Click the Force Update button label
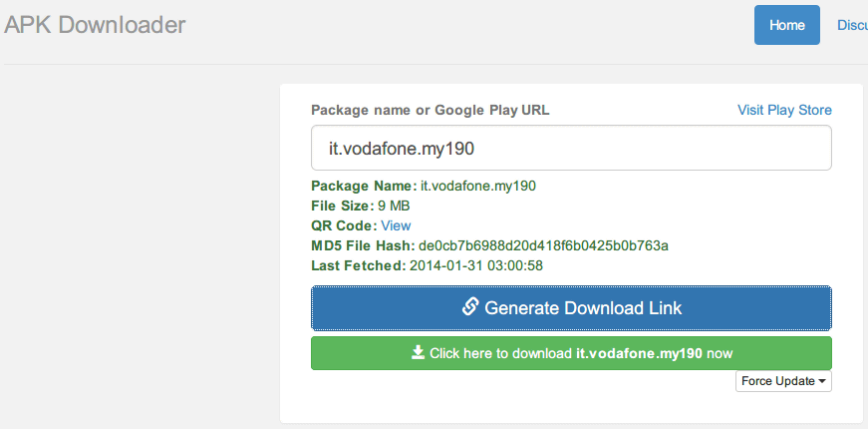 pyautogui.click(x=777, y=381)
